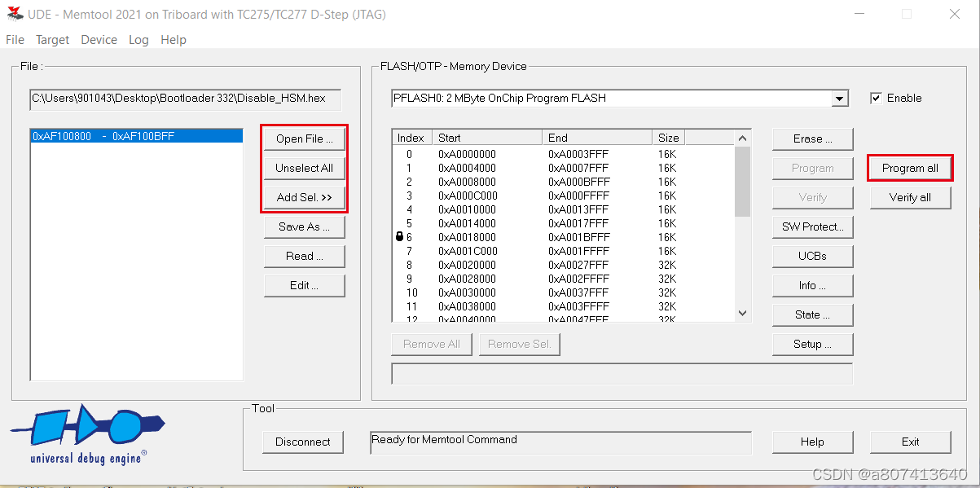
Task: Select sector 2 row starting 0xA0008000
Action: 563,182
